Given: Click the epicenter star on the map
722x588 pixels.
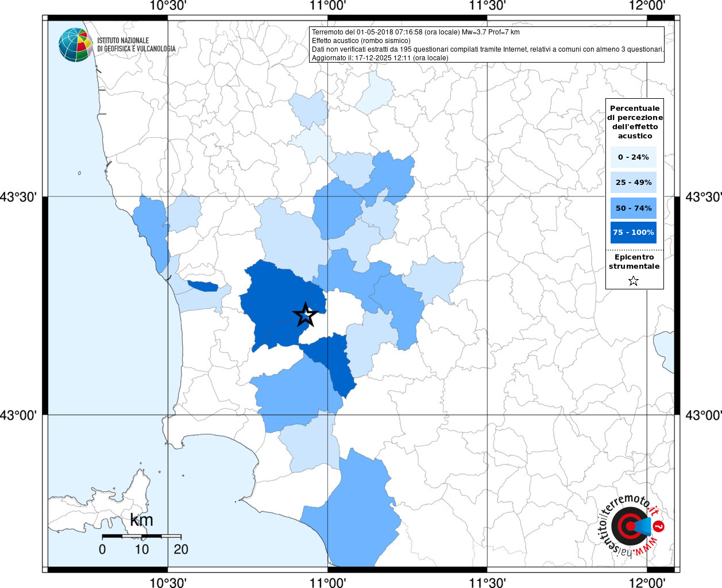Looking at the screenshot, I should (306, 314).
